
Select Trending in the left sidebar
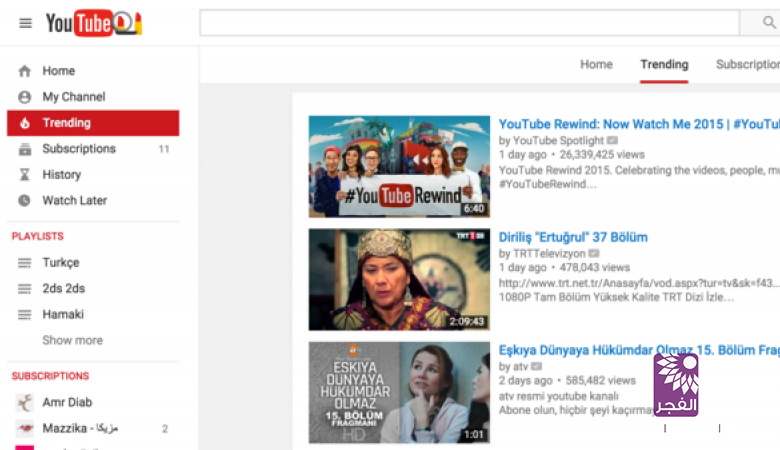(66, 123)
